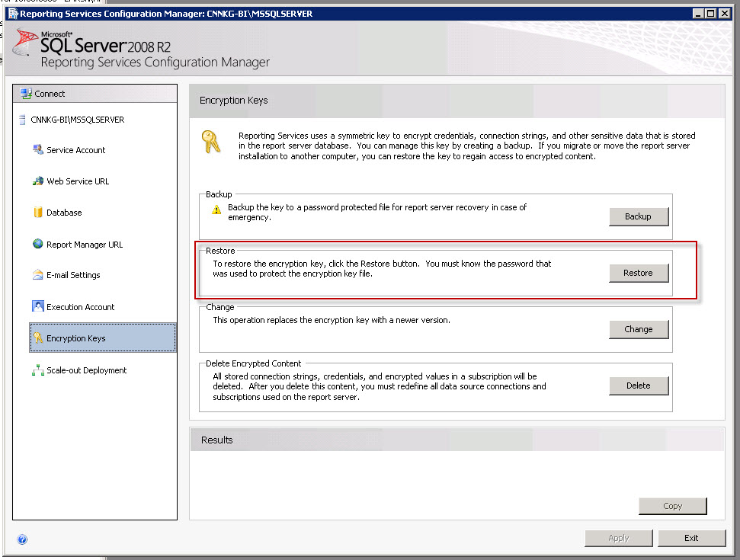Image resolution: width=740 pixels, height=560 pixels.
Task: Click the Backup group label
Action: coord(219,194)
